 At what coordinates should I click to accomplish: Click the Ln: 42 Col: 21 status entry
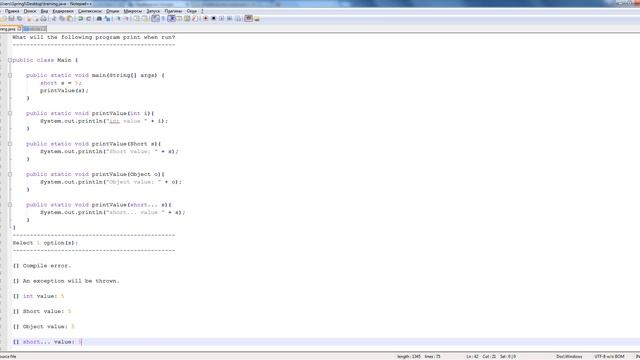tap(481, 356)
